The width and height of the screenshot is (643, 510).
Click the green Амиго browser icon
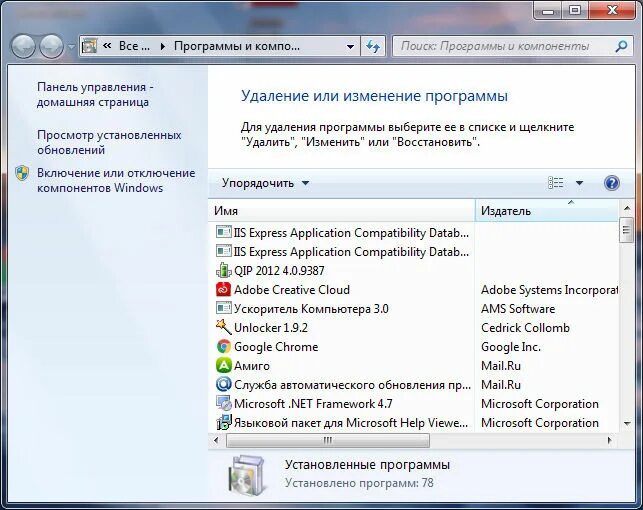[x=223, y=365]
